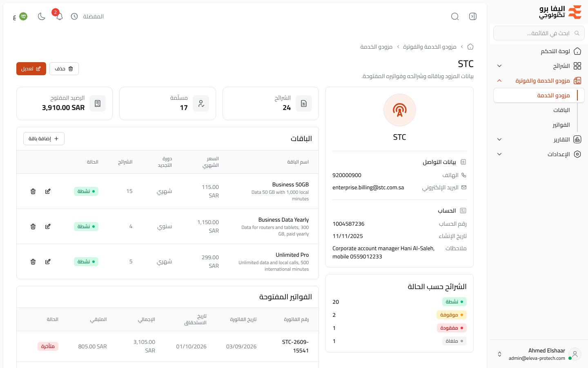This screenshot has height=368, width=588.
Task: Delete the Unlimited Pro package
Action: (x=33, y=262)
